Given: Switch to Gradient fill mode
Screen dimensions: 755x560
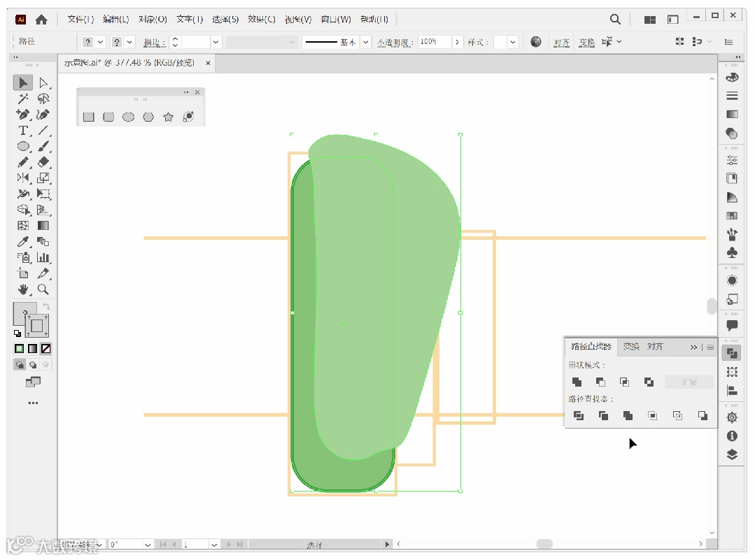Looking at the screenshot, I should [x=32, y=349].
